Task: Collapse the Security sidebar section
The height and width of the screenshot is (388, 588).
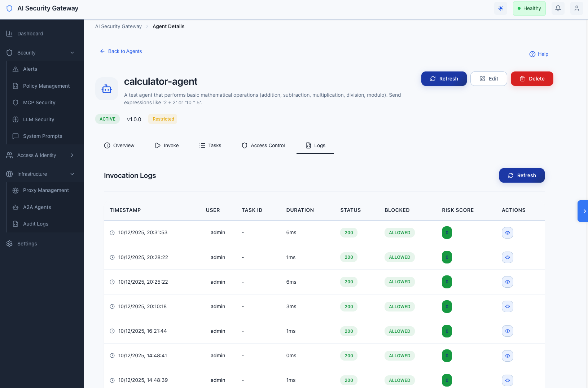Action: pos(72,53)
